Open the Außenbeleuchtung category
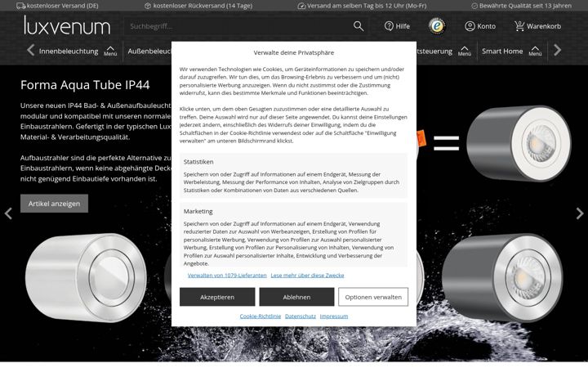The width and height of the screenshot is (588, 368). 149,51
